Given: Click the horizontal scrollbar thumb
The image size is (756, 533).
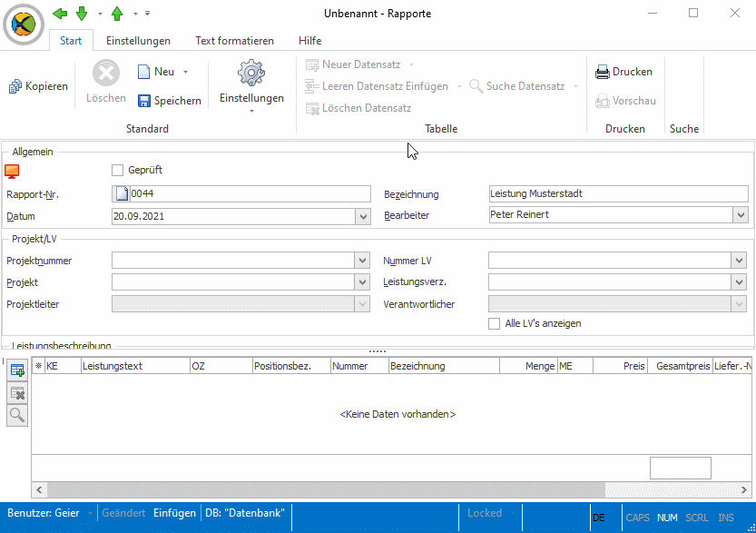Looking at the screenshot, I should (326, 489).
